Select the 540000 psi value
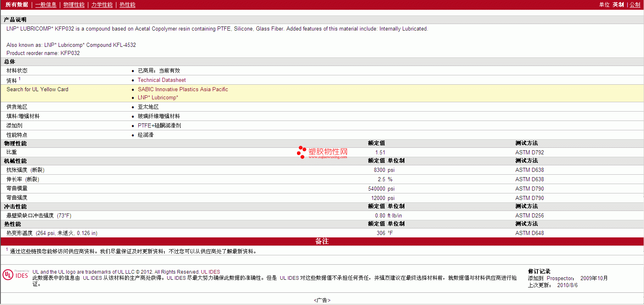644x305 pixels. pos(381,189)
